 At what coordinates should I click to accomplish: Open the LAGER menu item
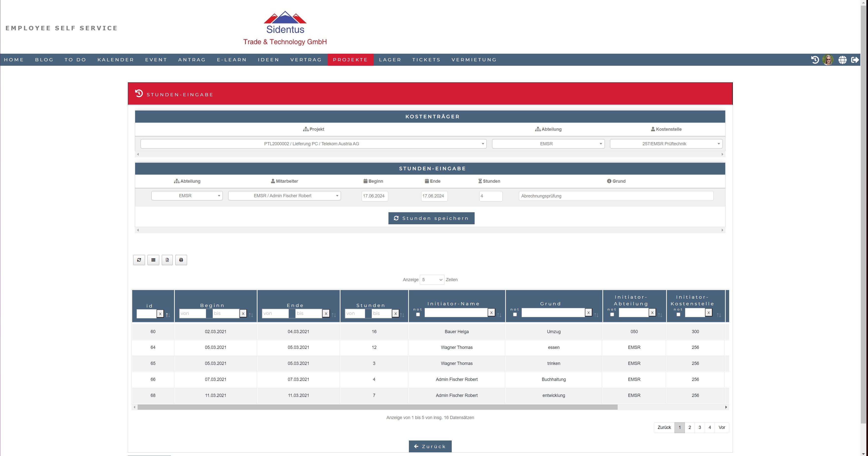click(x=390, y=60)
